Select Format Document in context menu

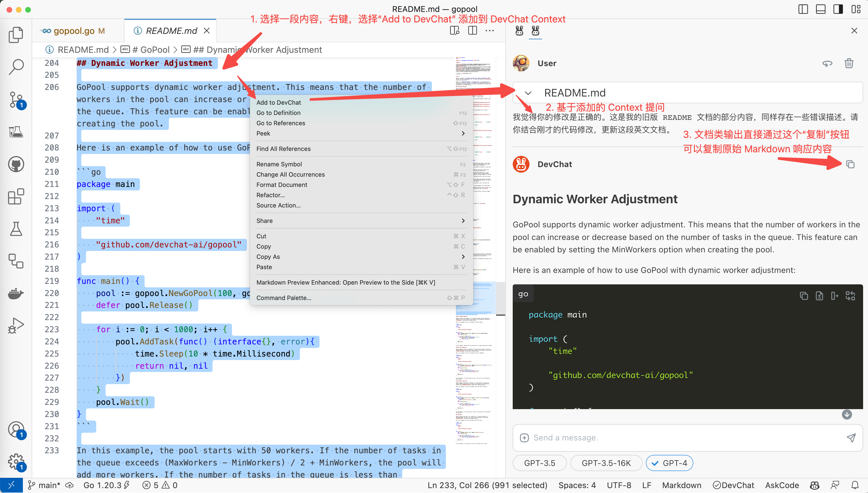pos(281,185)
